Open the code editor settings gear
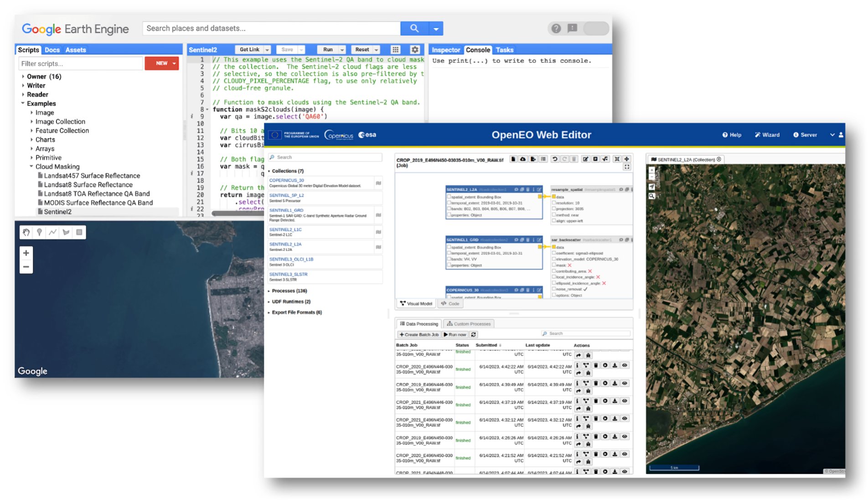Viewport: 868px width, 500px height. coord(414,50)
